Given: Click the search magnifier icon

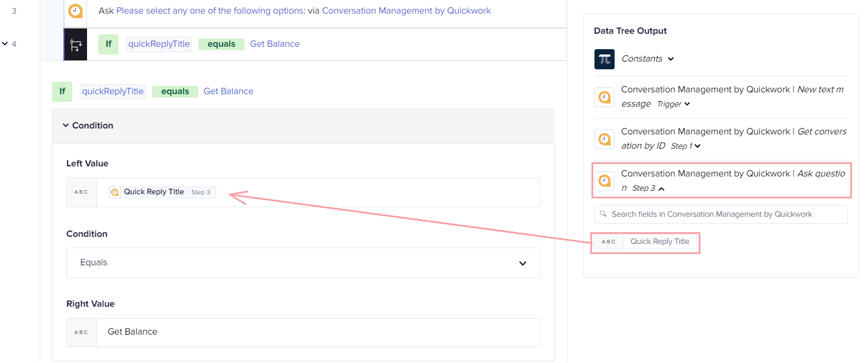Looking at the screenshot, I should coord(603,214).
